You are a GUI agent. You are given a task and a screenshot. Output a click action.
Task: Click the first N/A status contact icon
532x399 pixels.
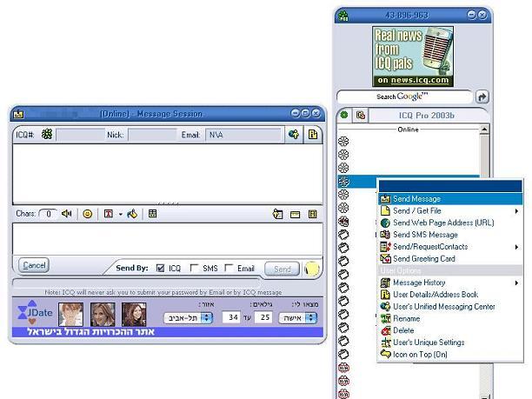coord(343,368)
